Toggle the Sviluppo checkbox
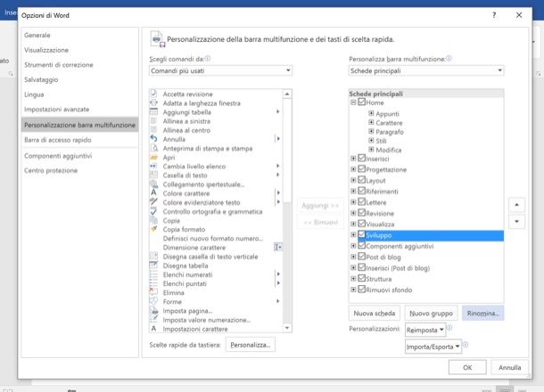The image size is (544, 392). tap(361, 234)
